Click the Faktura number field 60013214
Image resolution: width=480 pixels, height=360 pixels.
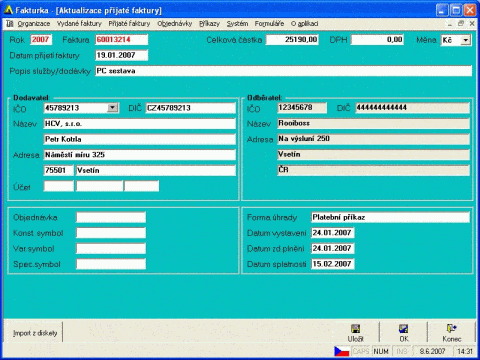click(x=121, y=40)
